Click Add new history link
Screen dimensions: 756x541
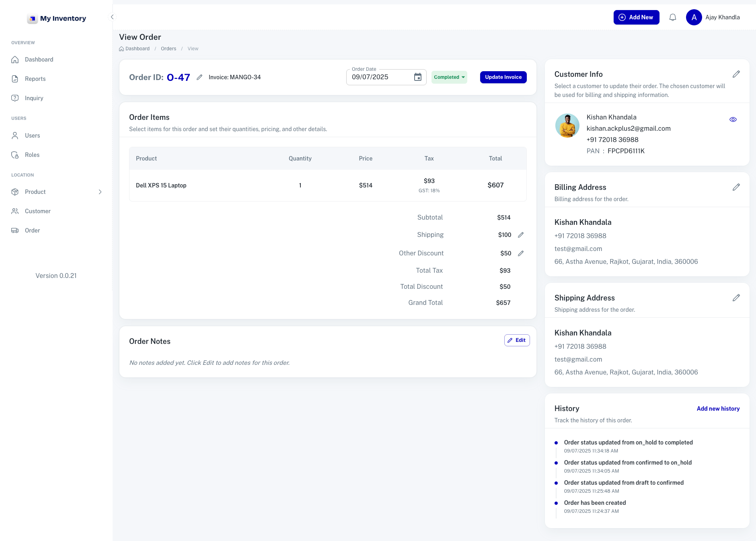coord(718,409)
